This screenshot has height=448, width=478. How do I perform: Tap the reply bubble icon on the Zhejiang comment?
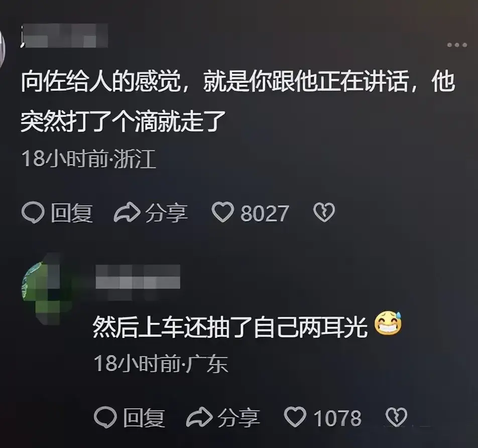(x=33, y=213)
